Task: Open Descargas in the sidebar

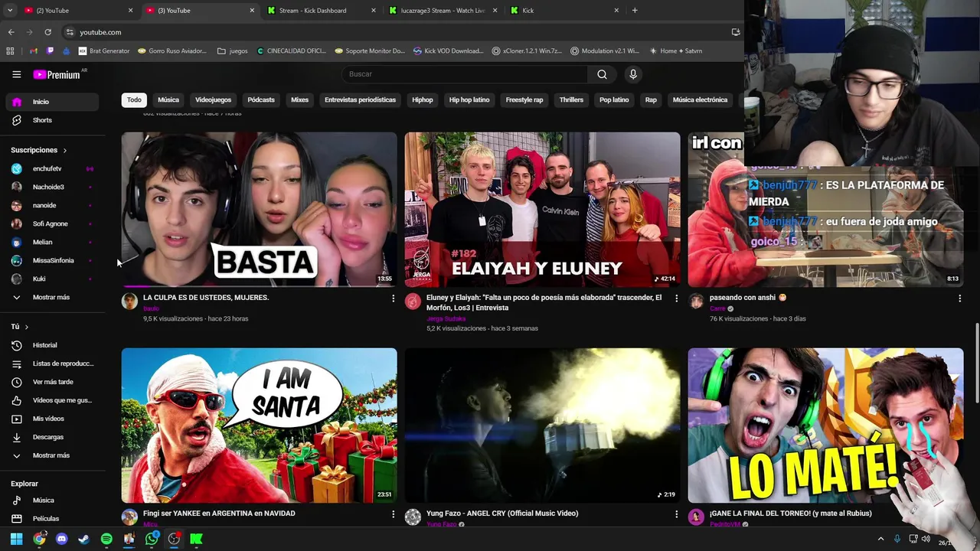Action: click(x=52, y=437)
